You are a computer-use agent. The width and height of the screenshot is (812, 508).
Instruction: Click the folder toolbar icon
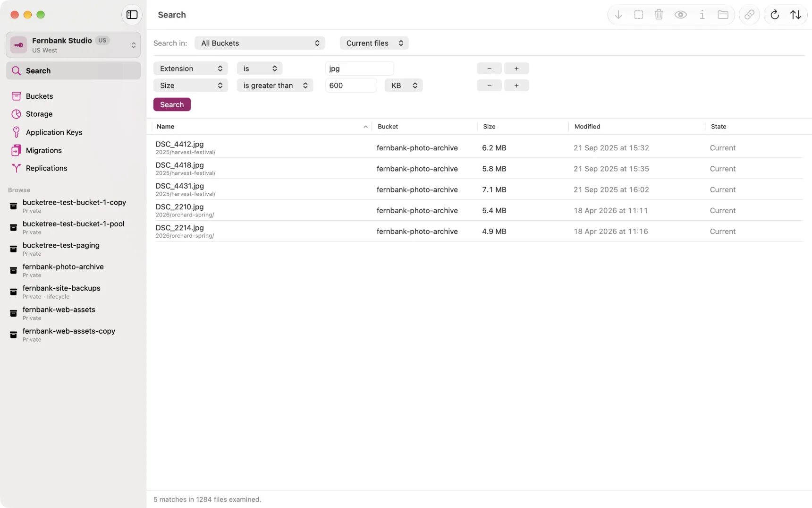tap(723, 15)
